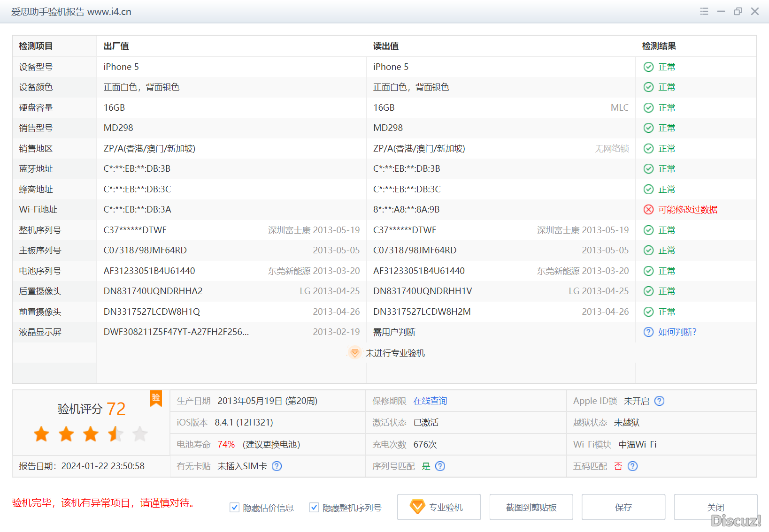Click 截图到剪贴板 button
The image size is (769, 532).
click(531, 507)
